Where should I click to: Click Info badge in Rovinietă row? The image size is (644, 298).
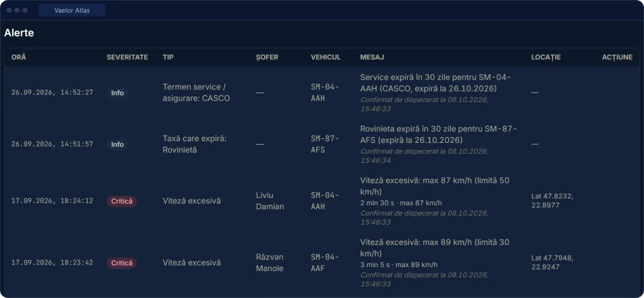coord(117,144)
